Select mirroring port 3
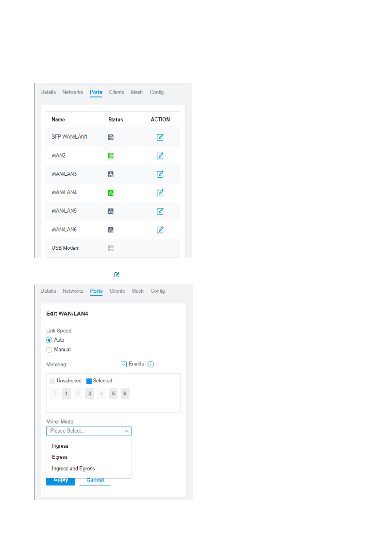This screenshot has height=550, width=392. point(90,394)
